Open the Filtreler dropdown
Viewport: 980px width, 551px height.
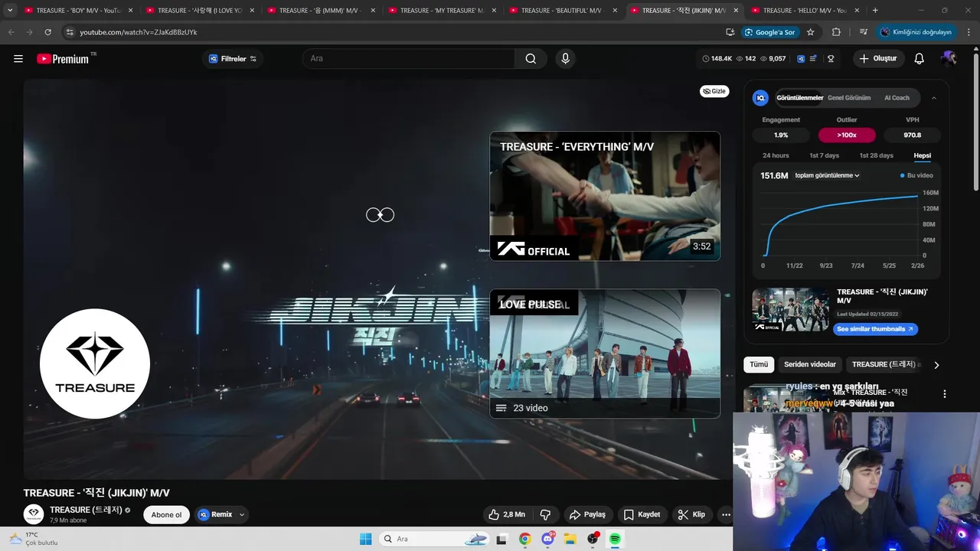233,59
